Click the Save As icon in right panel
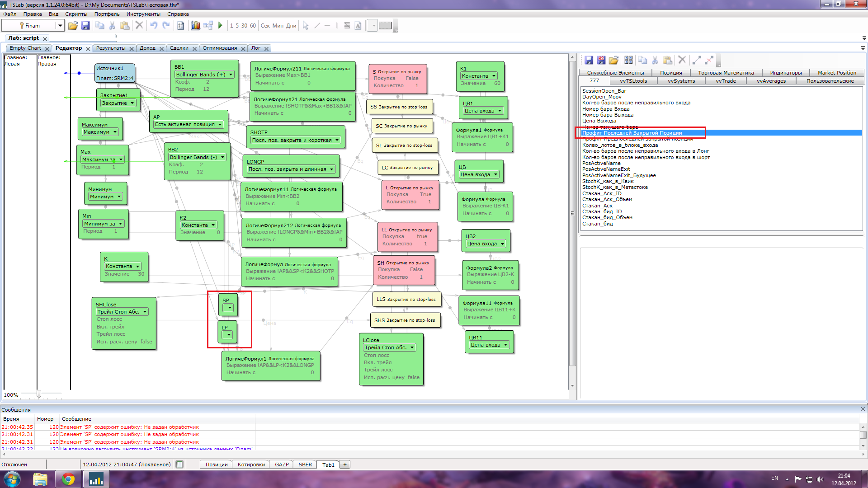868x488 pixels. pos(601,60)
